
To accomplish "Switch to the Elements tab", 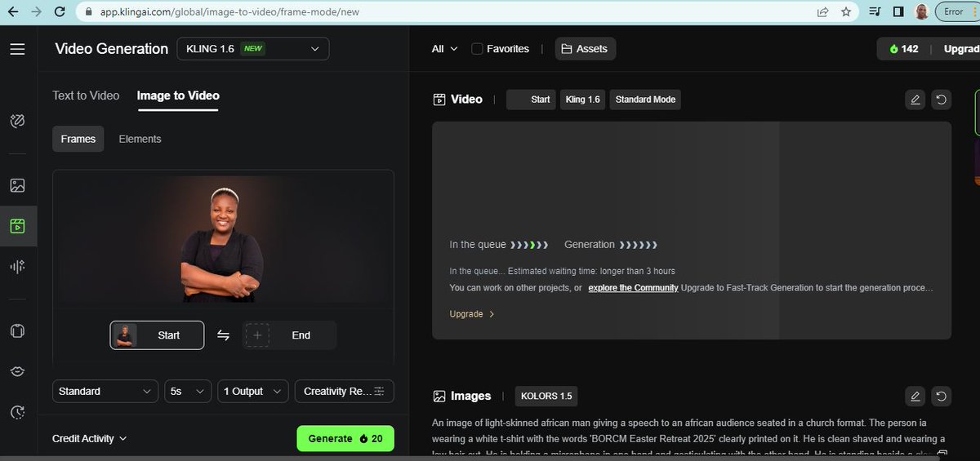I will (x=140, y=139).
